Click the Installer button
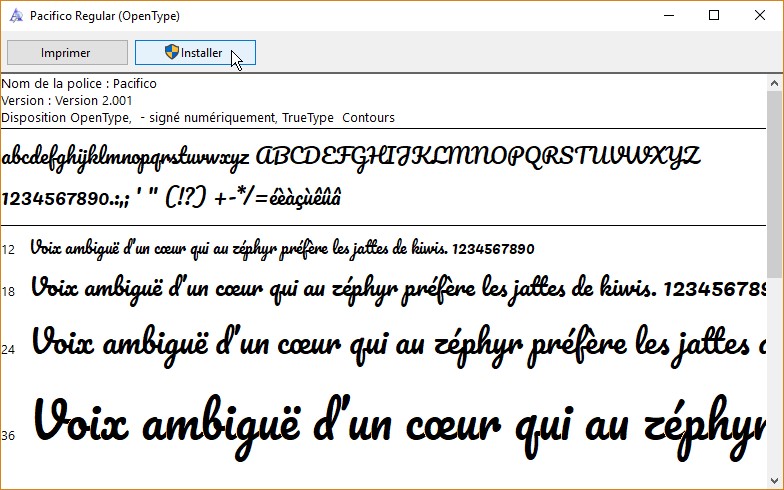Image resolution: width=784 pixels, height=490 pixels. pos(195,53)
